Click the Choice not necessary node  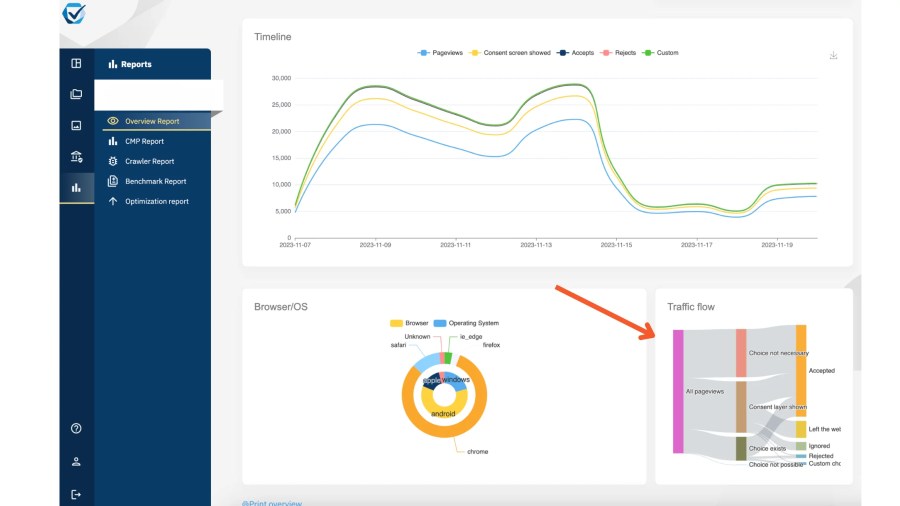coord(741,353)
